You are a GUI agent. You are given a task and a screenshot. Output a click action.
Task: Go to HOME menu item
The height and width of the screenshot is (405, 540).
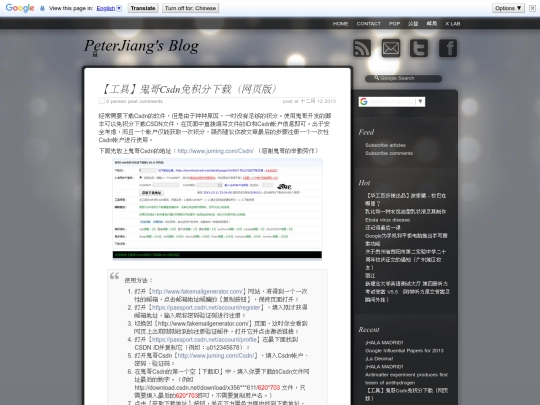click(x=340, y=23)
